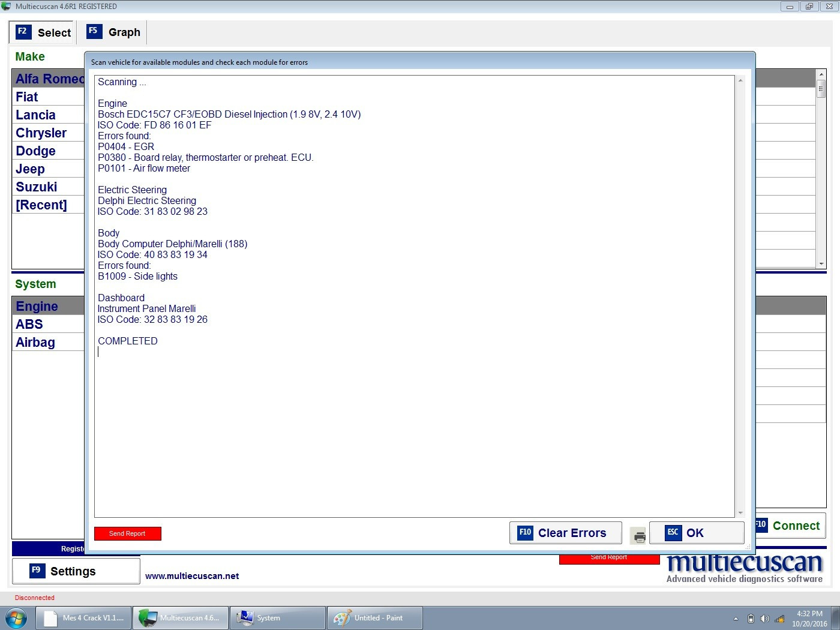This screenshot has height=630, width=840.
Task: Switch to Untitled - Paint taskbar button
Action: [x=375, y=618]
